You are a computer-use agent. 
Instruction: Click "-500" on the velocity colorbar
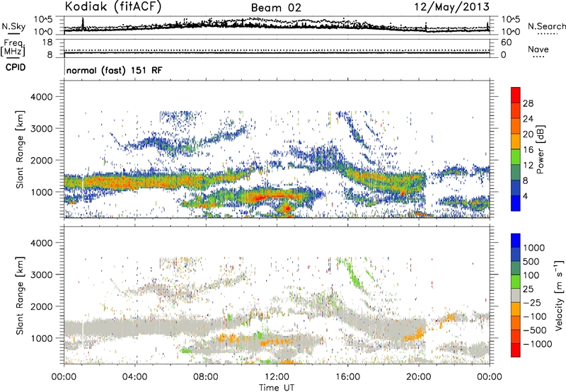tap(535, 330)
